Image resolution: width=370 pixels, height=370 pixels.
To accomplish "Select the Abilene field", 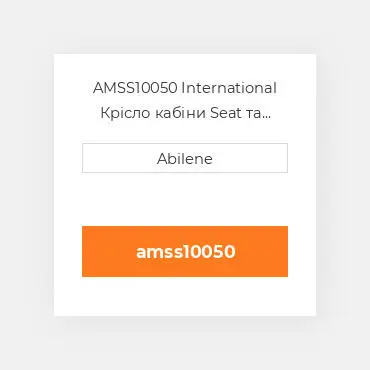I will coord(185,158).
